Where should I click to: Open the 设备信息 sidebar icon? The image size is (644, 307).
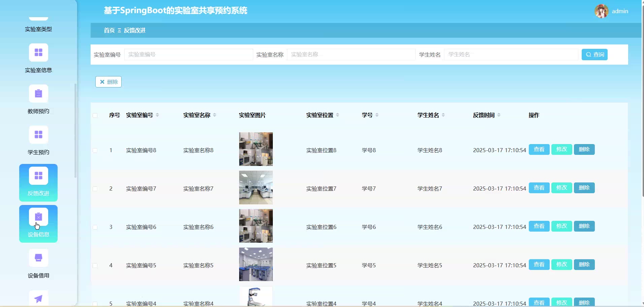38,217
